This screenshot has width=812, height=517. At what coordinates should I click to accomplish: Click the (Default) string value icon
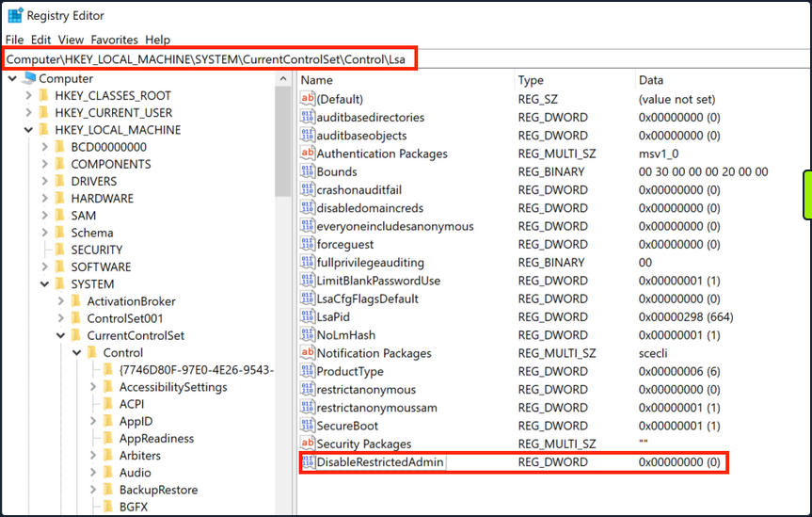(308, 99)
